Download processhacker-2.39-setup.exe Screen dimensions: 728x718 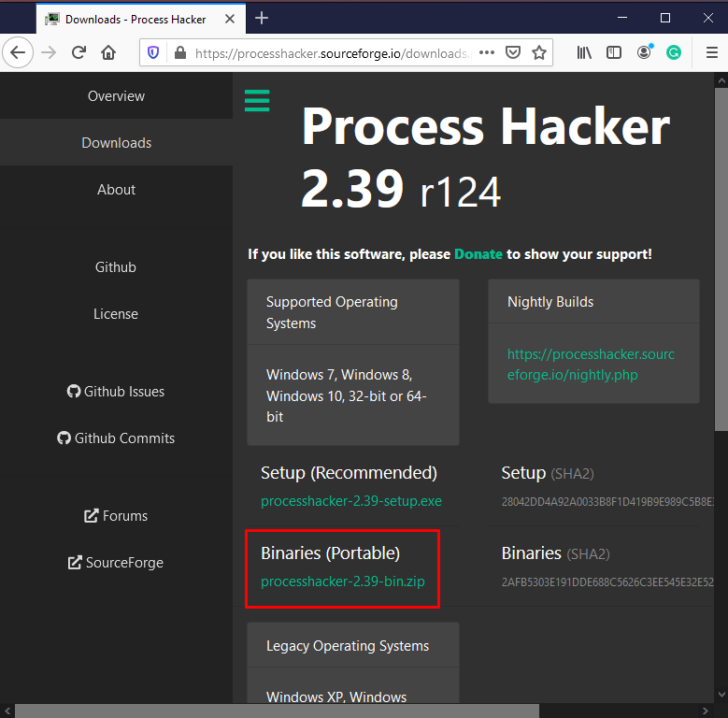click(351, 501)
